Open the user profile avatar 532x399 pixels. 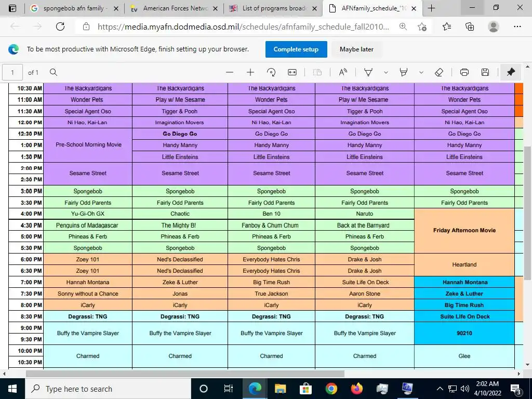[x=494, y=26]
